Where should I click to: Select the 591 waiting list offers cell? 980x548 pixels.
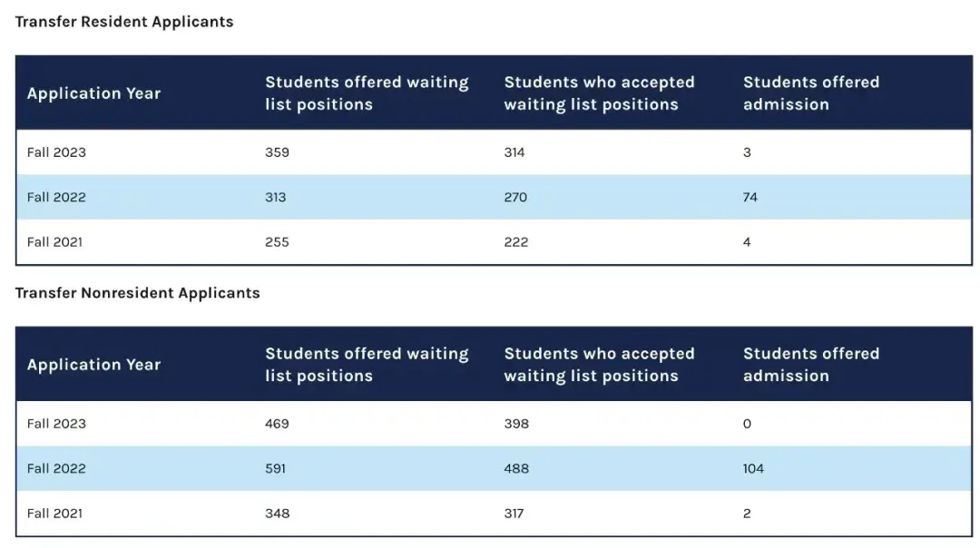point(276,468)
